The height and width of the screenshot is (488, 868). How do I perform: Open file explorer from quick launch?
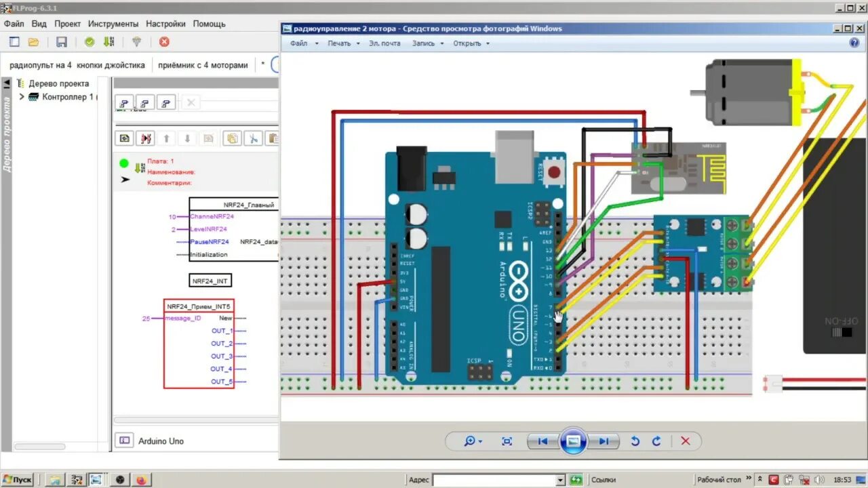(56, 480)
